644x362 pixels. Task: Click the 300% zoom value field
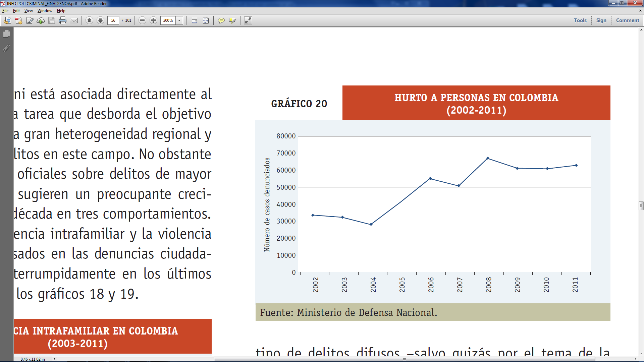[x=168, y=20]
